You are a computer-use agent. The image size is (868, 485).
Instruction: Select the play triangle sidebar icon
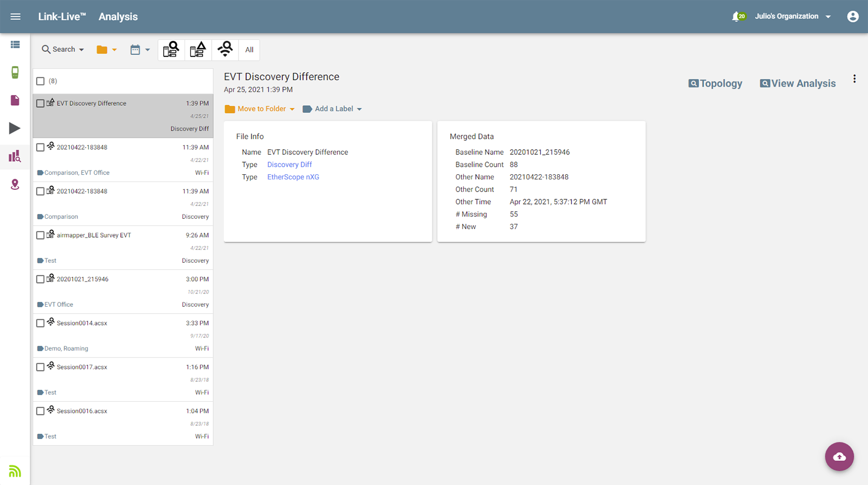15,128
